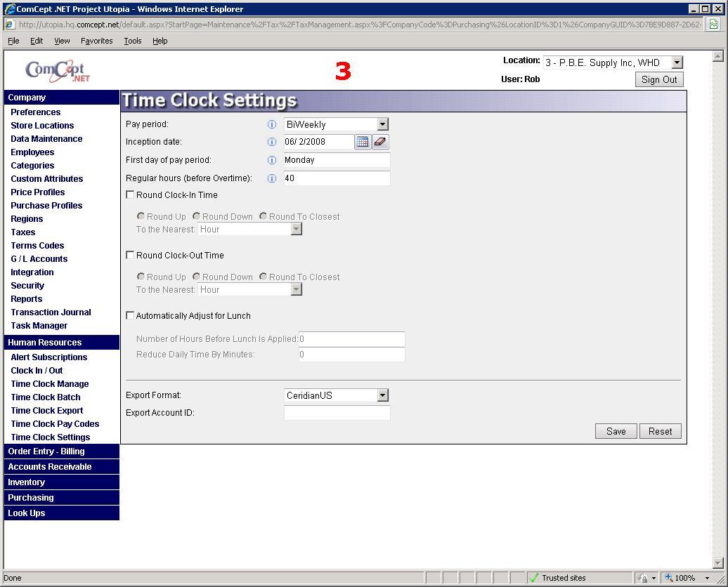Open the File menu
Image resolution: width=728 pixels, height=587 pixels.
(x=13, y=41)
